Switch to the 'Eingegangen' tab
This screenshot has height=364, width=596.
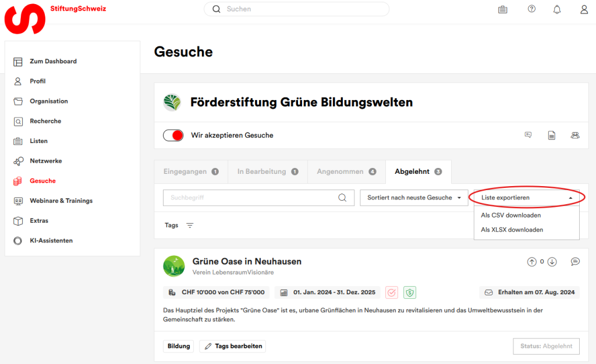pos(190,172)
